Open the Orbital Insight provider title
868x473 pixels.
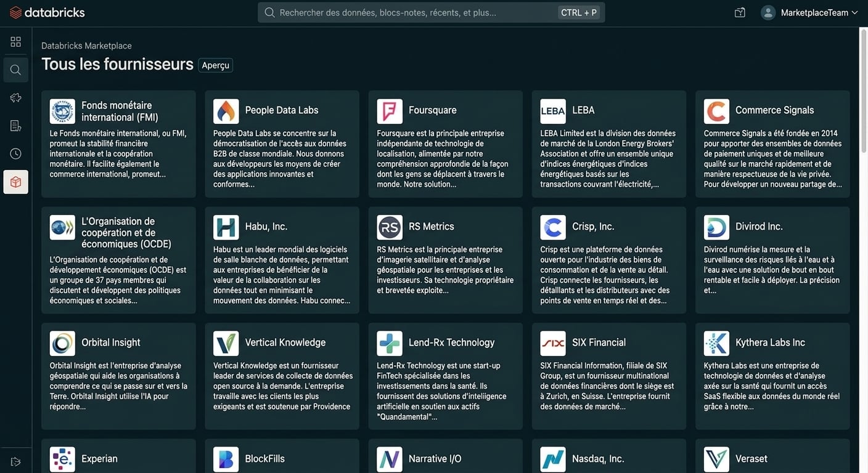tap(111, 342)
